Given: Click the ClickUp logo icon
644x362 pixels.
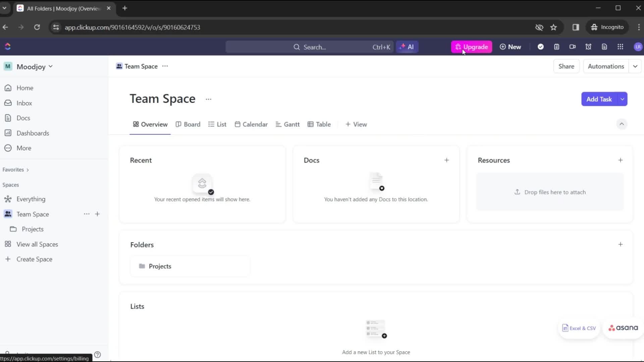Looking at the screenshot, I should [8, 47].
